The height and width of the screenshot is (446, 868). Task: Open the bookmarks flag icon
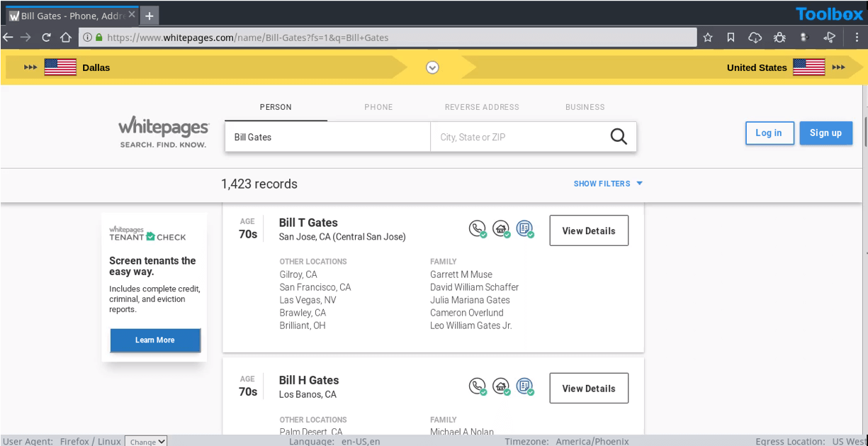coord(731,38)
